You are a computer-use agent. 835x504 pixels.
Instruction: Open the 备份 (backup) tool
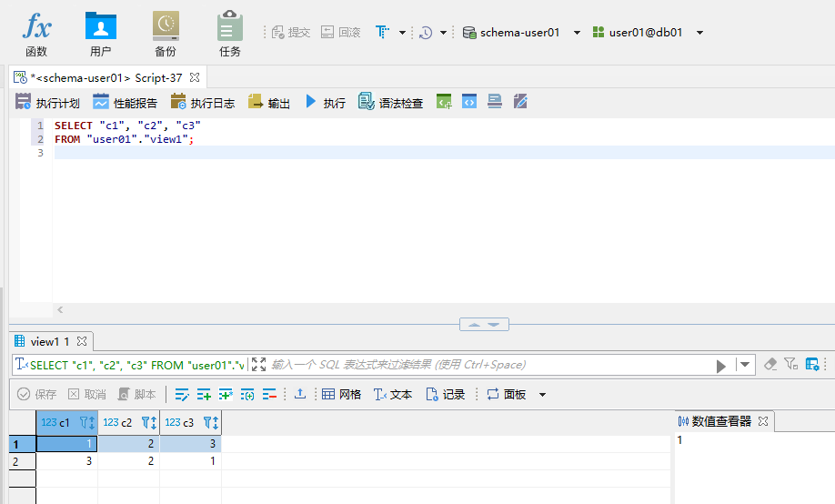[166, 34]
